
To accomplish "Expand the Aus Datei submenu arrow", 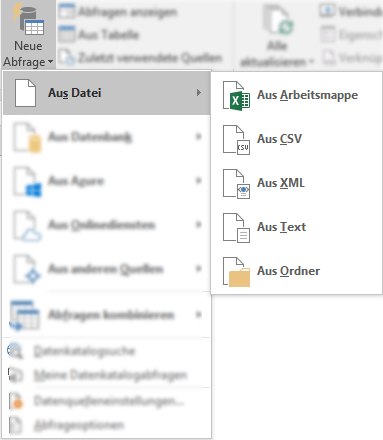I will tap(199, 93).
